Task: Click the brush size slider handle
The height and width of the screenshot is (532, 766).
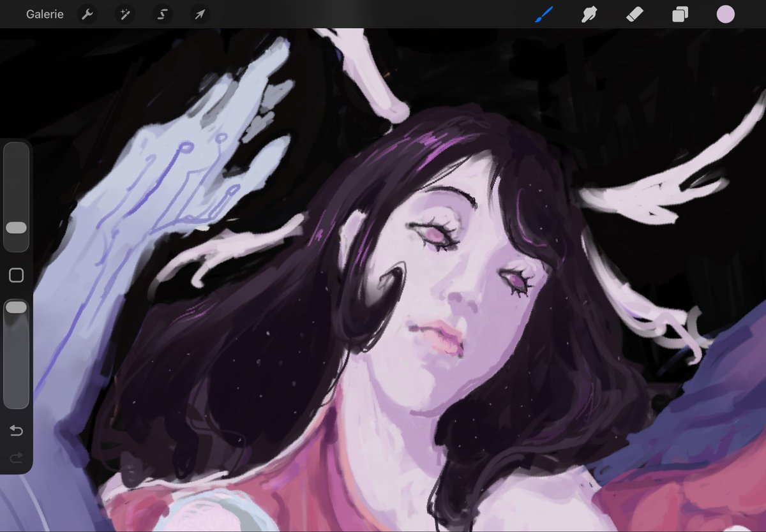Action: [16, 228]
